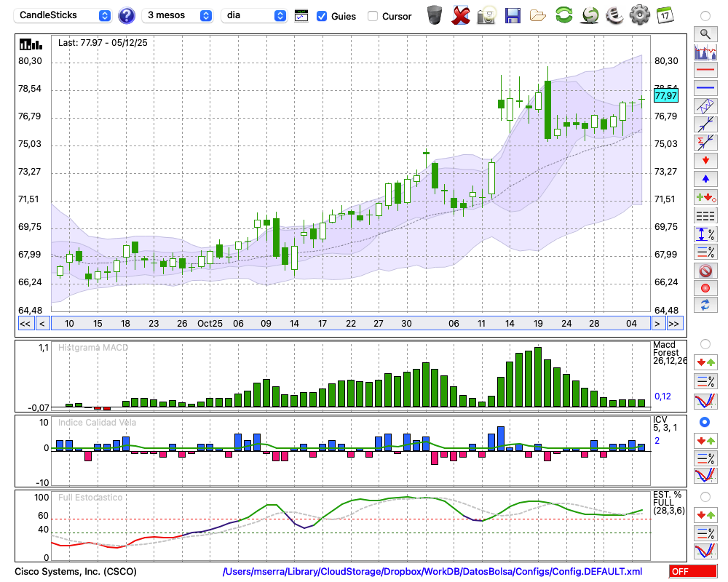Image resolution: width=728 pixels, height=582 pixels.
Task: Select the red horizontal line drawing tool
Action: coord(705,71)
